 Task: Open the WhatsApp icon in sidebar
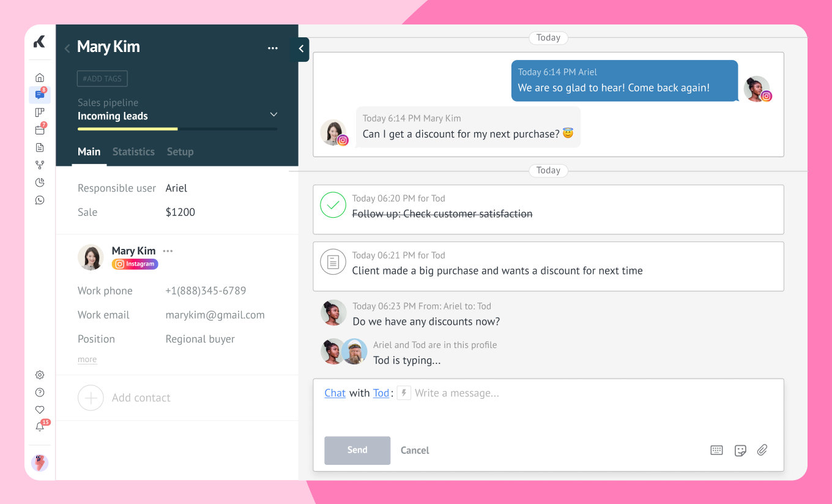click(40, 200)
